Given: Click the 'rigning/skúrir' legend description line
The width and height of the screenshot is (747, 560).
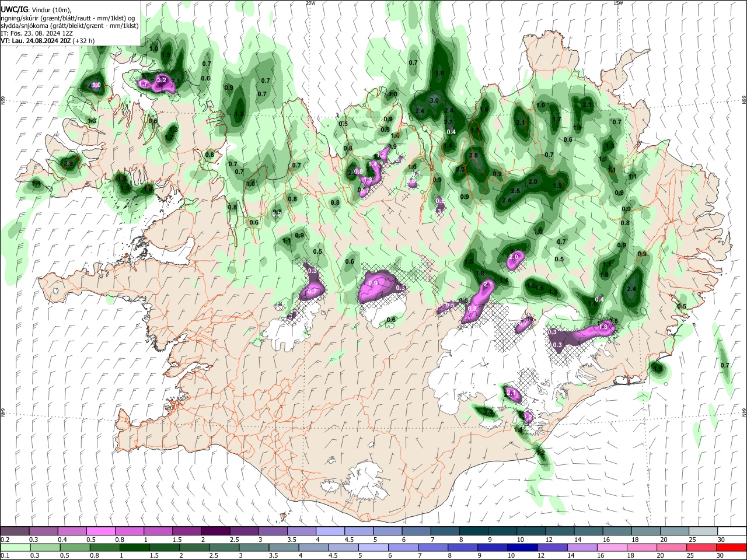Looking at the screenshot, I should click(x=67, y=17).
